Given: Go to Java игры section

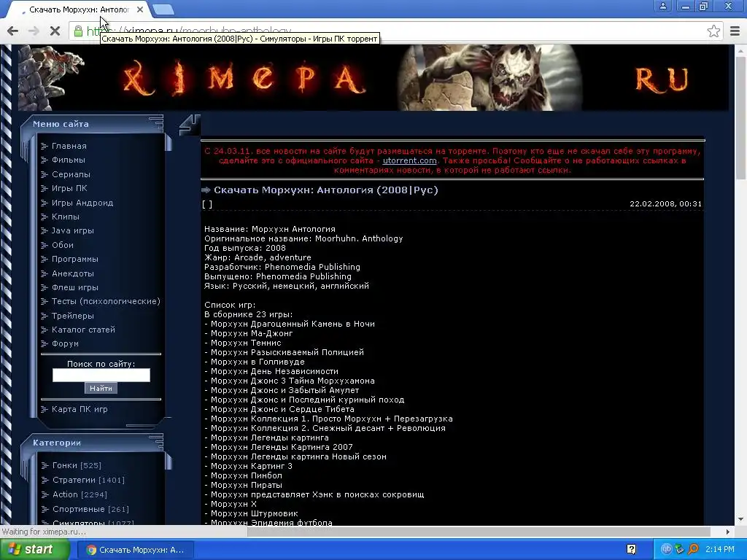Looking at the screenshot, I should click(72, 230).
